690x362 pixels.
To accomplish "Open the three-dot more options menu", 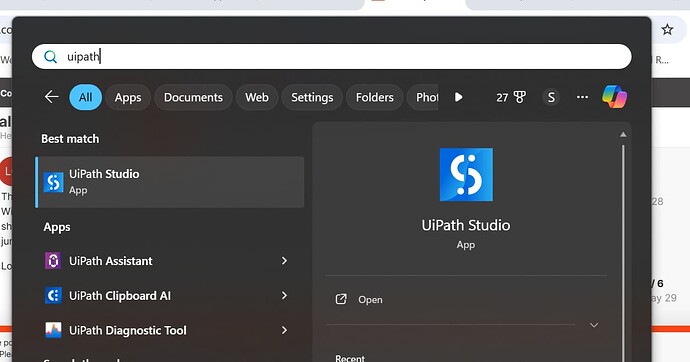I will point(582,97).
